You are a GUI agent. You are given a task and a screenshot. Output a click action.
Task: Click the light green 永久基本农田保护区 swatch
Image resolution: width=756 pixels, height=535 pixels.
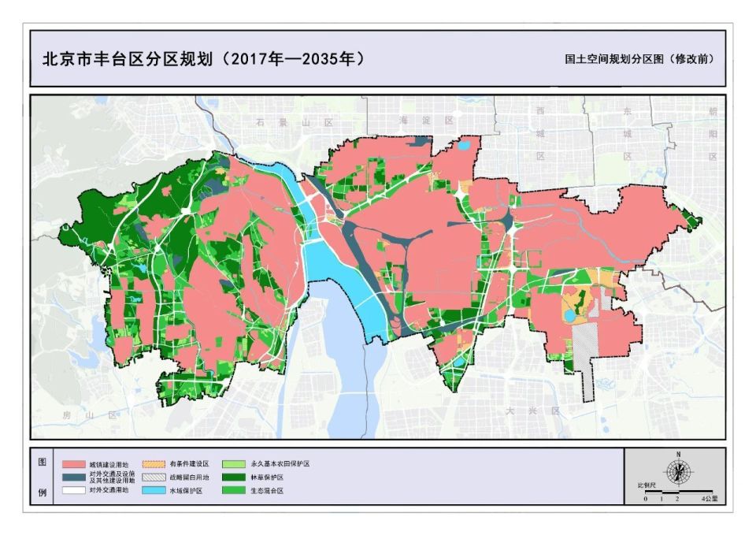point(234,464)
